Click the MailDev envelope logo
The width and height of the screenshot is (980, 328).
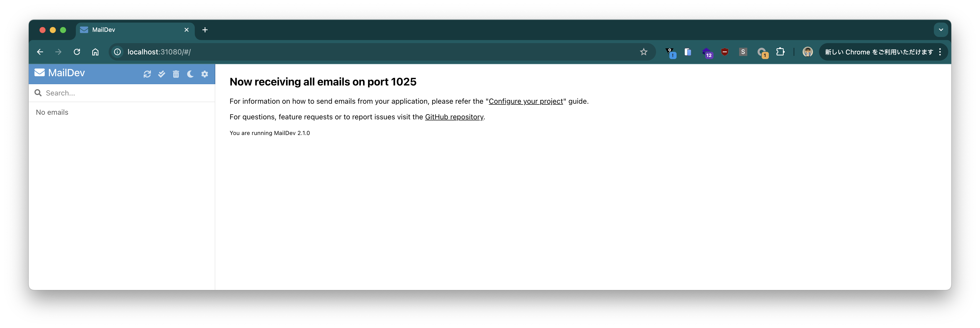(39, 73)
